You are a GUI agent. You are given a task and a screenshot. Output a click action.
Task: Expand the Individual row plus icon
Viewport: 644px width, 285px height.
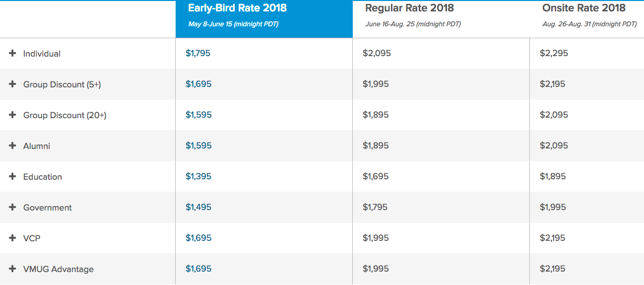click(x=12, y=54)
